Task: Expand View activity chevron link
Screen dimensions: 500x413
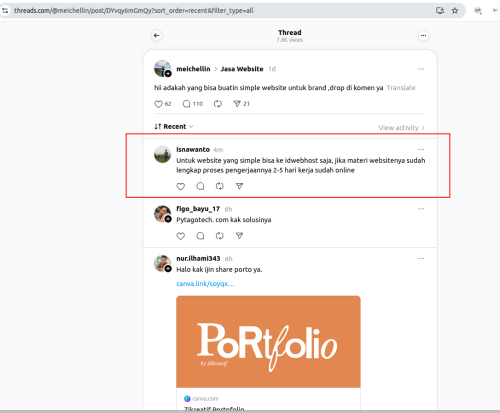Action: pos(401,128)
